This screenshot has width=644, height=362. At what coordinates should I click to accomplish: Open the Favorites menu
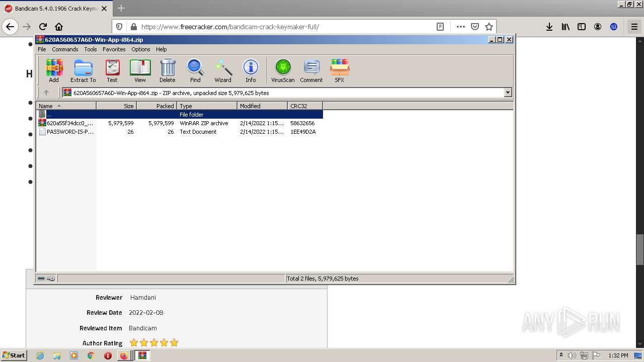(x=114, y=49)
